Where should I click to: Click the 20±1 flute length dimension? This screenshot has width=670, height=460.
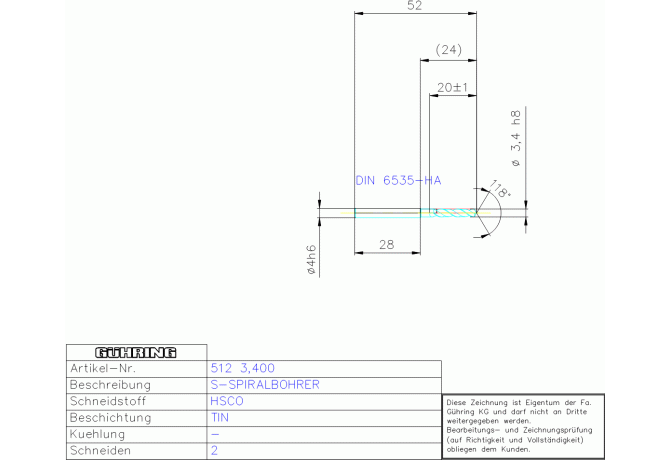(x=454, y=88)
